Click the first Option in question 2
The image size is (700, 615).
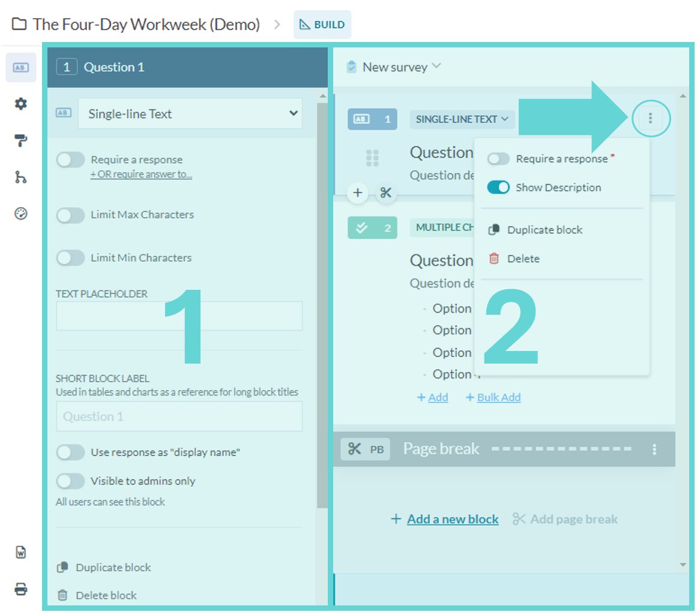[x=452, y=309]
